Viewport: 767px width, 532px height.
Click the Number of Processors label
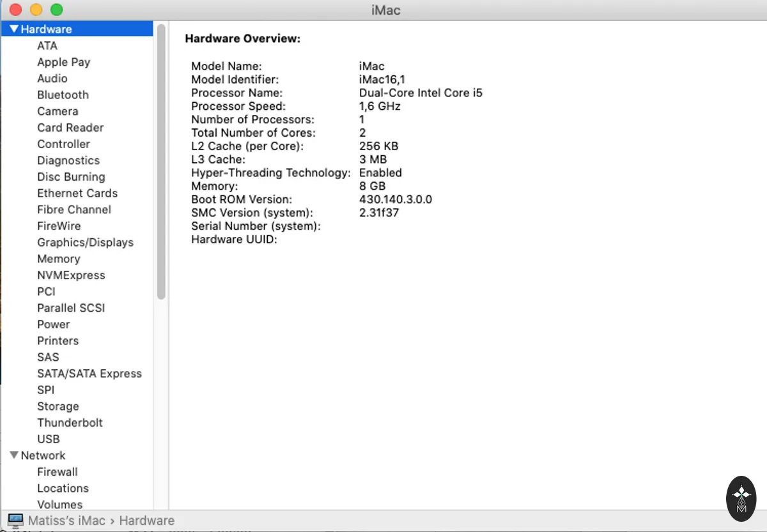click(252, 119)
